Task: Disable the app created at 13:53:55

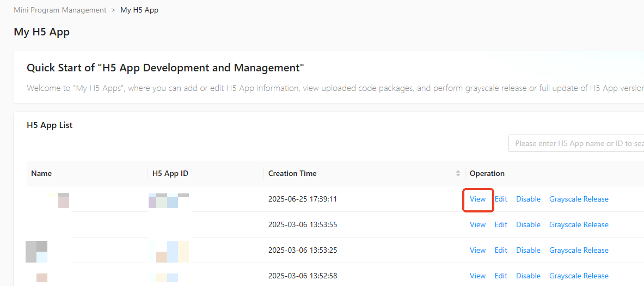Action: tap(528, 224)
